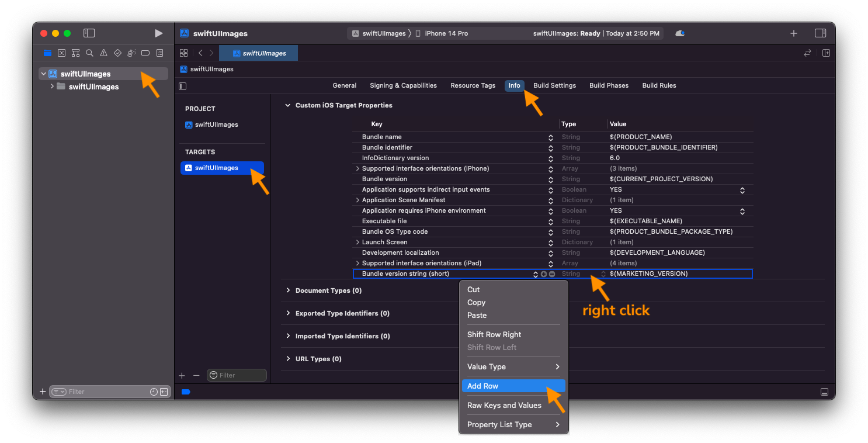
Task: Switch to the Build Settings tab
Action: point(554,85)
